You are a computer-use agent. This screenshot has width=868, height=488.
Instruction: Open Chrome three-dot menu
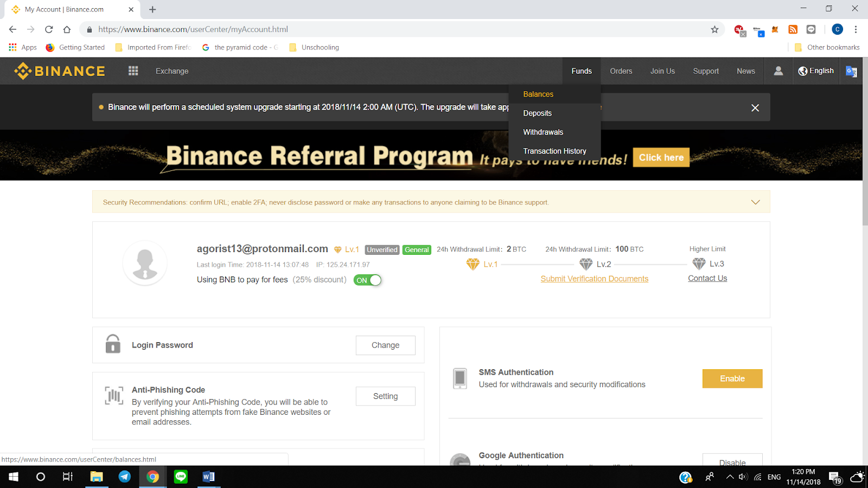[x=856, y=29]
